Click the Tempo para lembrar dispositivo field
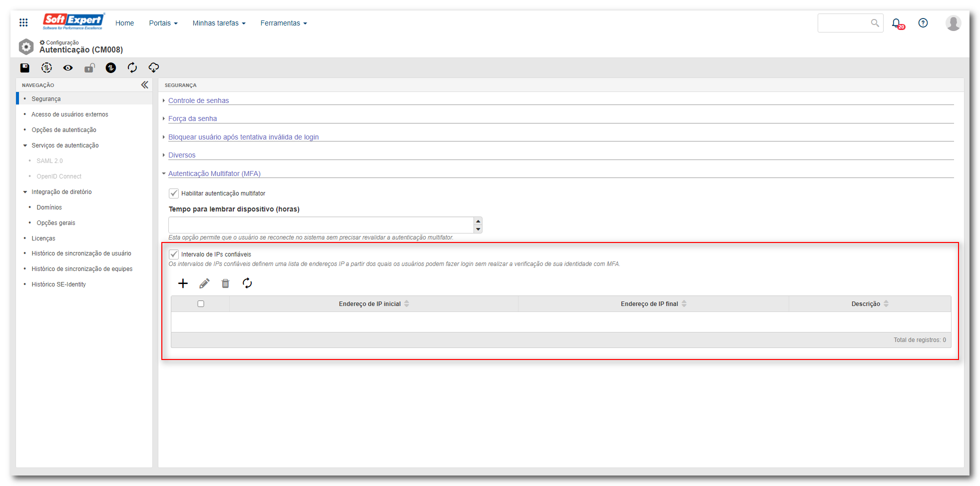980x486 pixels. click(x=321, y=225)
